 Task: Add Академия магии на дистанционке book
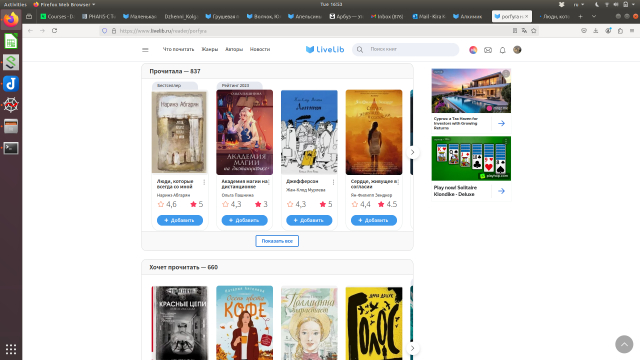tap(244, 220)
